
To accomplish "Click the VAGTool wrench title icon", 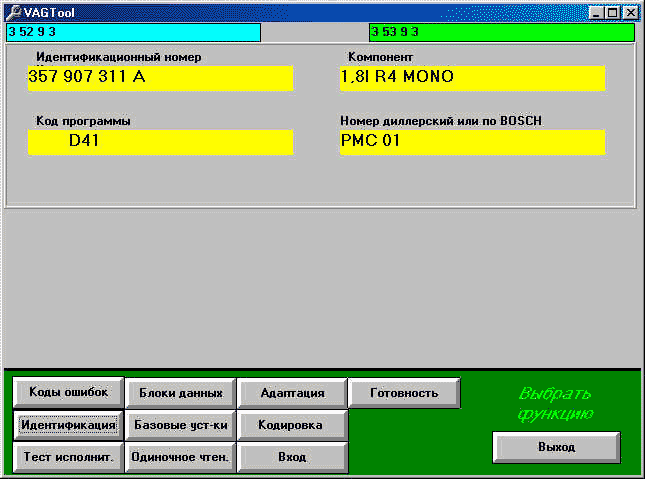I will 14,12.
